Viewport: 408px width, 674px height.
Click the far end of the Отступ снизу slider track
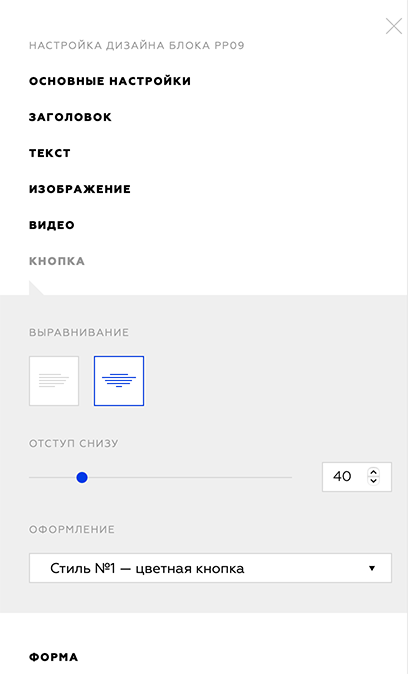(290, 477)
